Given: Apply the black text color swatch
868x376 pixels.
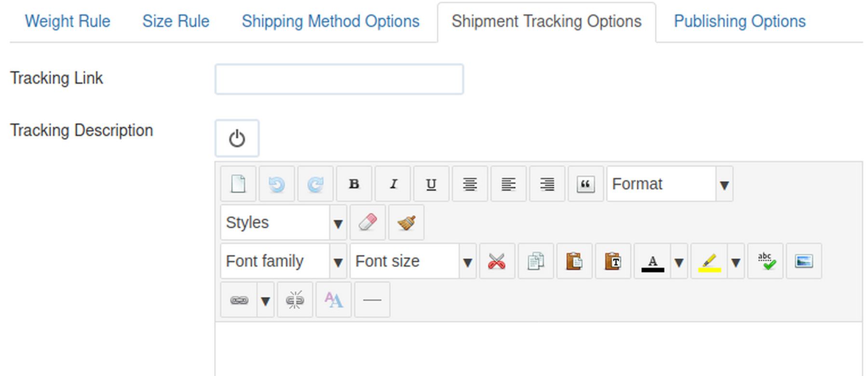Looking at the screenshot, I should tap(652, 261).
